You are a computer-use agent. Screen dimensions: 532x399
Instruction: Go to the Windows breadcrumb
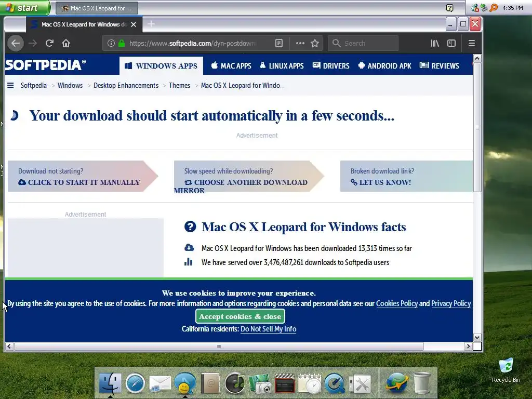(x=70, y=86)
